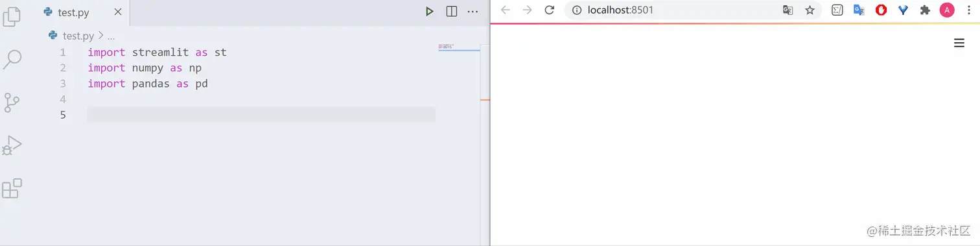Reload the localhost:8501 page
This screenshot has height=246, width=980.
[550, 10]
